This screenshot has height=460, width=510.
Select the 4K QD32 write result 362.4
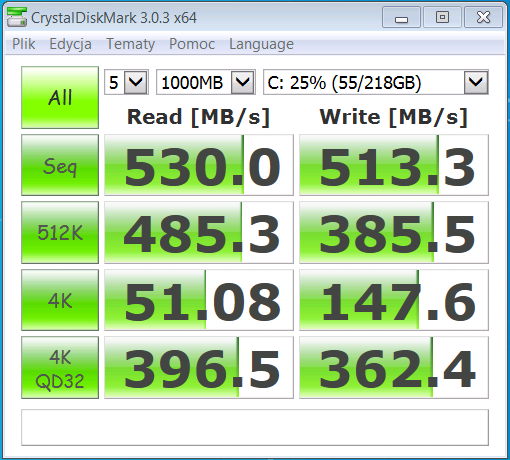[x=394, y=367]
